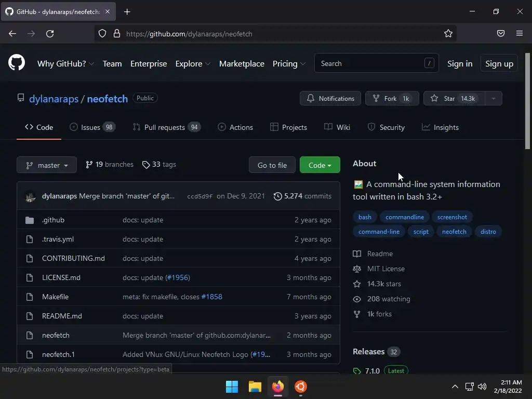Image resolution: width=532 pixels, height=399 pixels.
Task: Star the neofetch repository
Action: click(x=454, y=98)
